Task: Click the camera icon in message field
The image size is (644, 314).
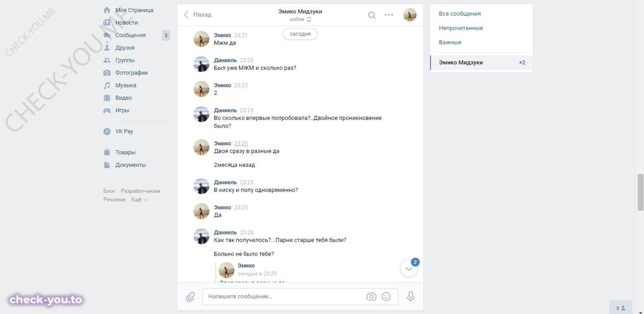Action: [371, 297]
